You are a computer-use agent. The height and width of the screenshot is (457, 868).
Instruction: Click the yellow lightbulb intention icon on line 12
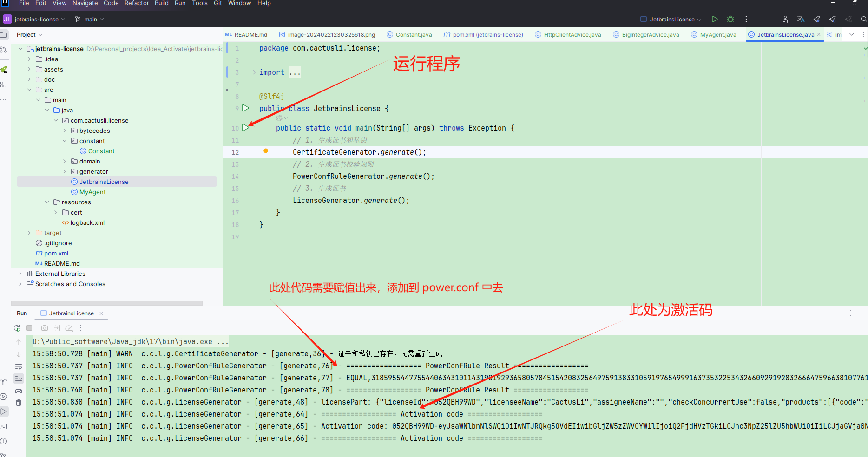(x=266, y=151)
